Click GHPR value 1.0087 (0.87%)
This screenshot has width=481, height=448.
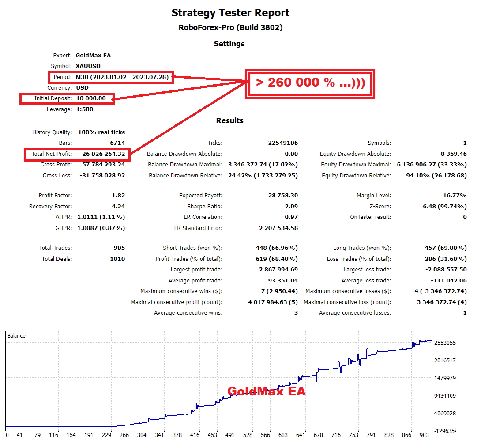(x=101, y=228)
